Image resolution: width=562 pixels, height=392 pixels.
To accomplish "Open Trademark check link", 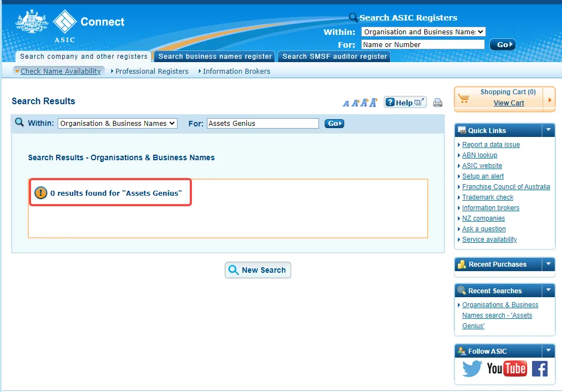I will click(x=488, y=197).
